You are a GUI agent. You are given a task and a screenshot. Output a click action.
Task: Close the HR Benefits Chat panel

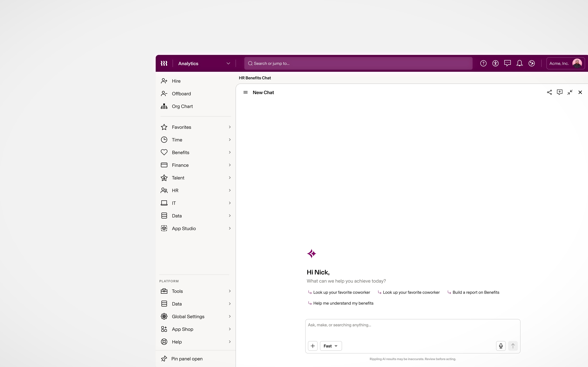point(580,92)
